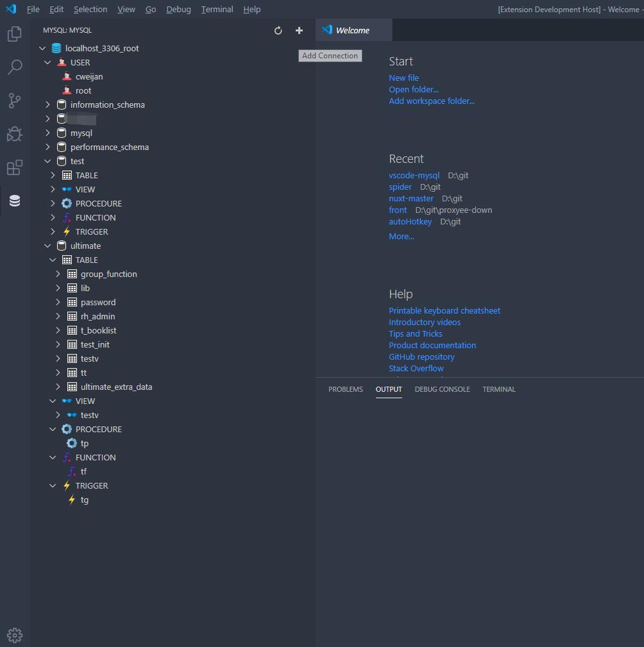Click the ultimate_extra_data table icon
Viewport: 644px width, 647px height.
coord(72,387)
